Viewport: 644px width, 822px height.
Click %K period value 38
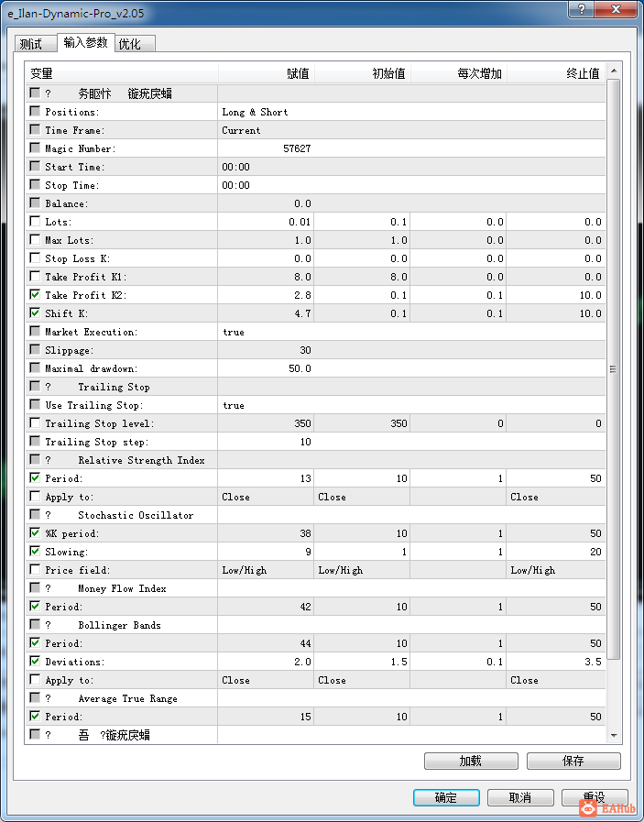(305, 533)
